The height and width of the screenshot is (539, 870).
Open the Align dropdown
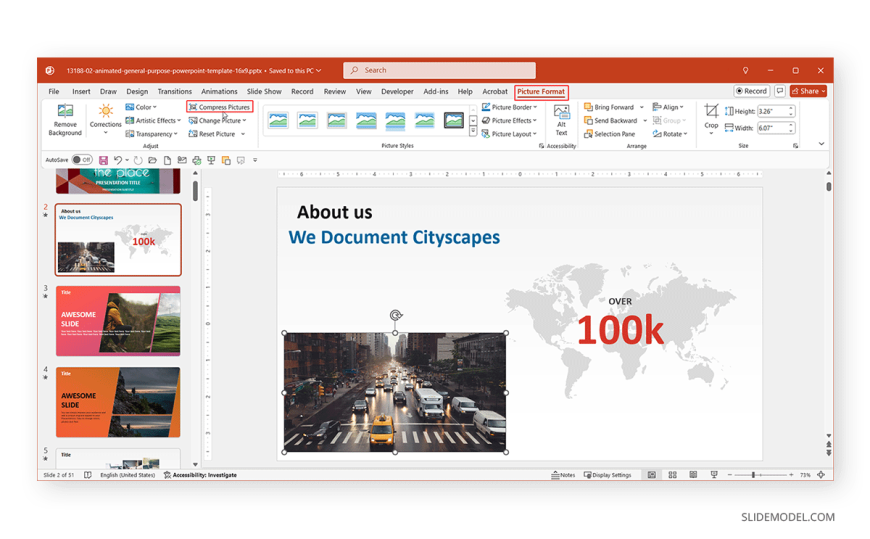point(668,107)
